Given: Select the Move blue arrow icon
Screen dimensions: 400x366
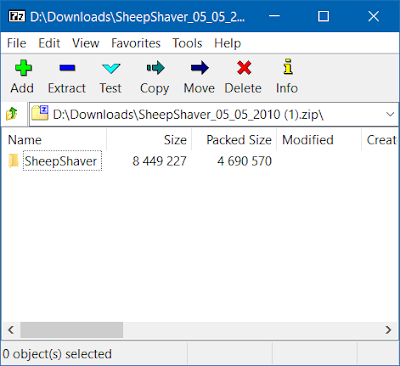Looking at the screenshot, I should tap(200, 68).
